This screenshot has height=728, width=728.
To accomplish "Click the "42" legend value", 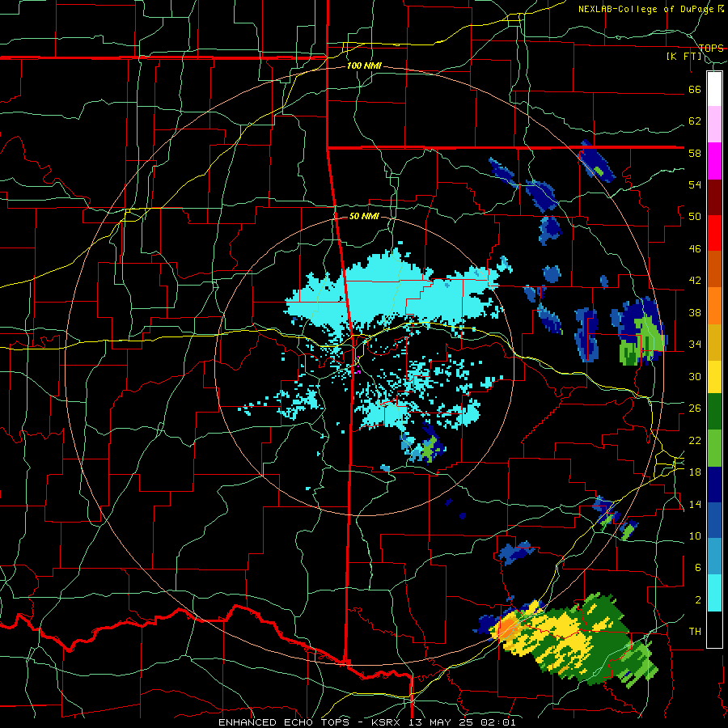I will [x=695, y=280].
